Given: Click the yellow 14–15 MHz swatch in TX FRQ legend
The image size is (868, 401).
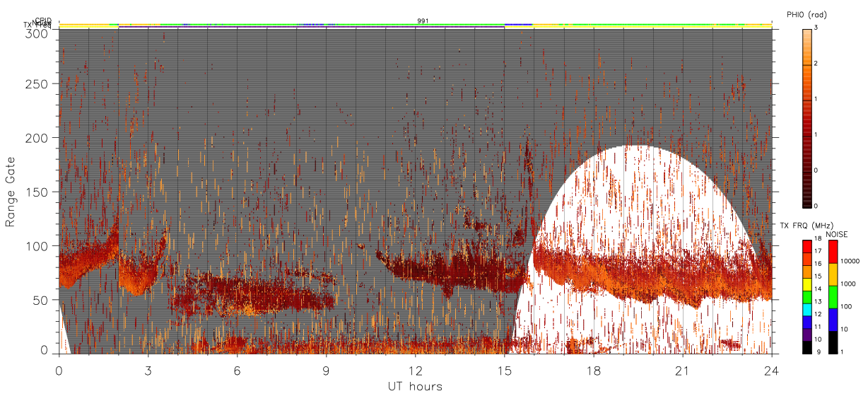Looking at the screenshot, I should click(807, 284).
